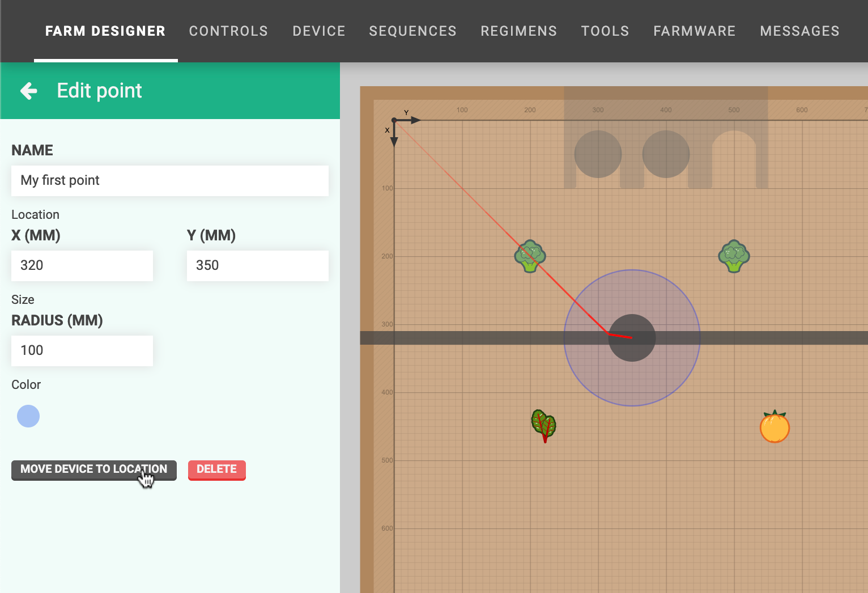Click the back arrow in Edit point header
868x593 pixels.
[29, 91]
